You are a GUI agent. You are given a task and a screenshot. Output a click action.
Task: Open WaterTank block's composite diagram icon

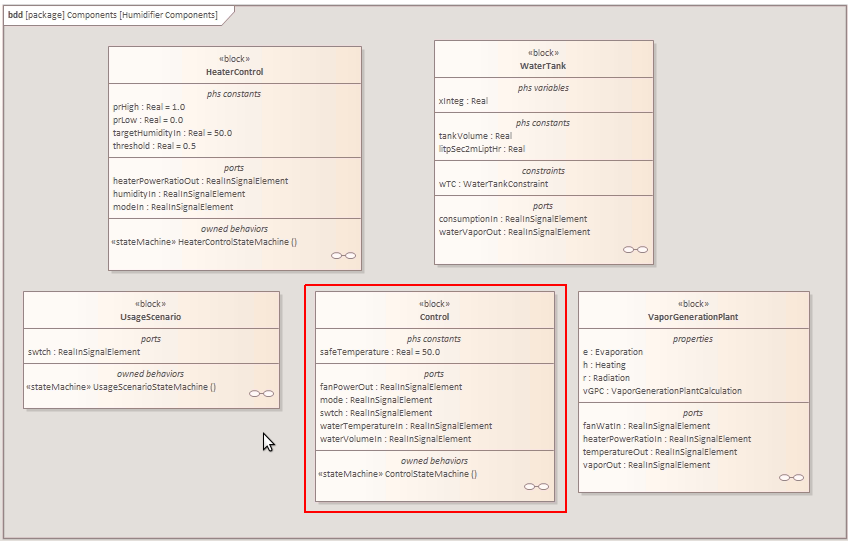634,249
